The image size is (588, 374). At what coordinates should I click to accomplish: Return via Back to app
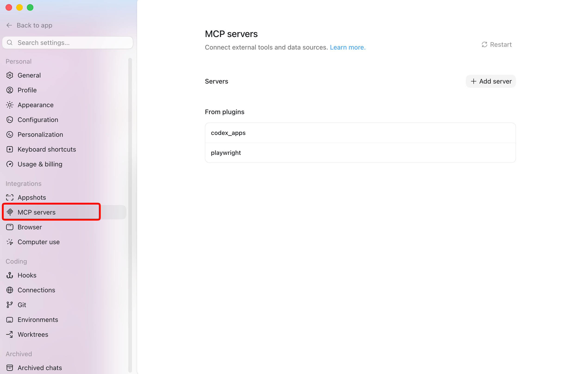tap(29, 25)
